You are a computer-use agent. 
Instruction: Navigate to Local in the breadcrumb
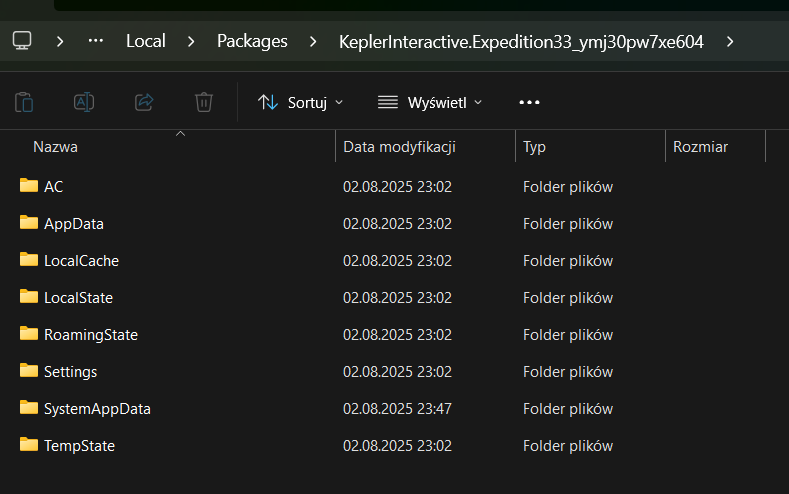point(145,41)
